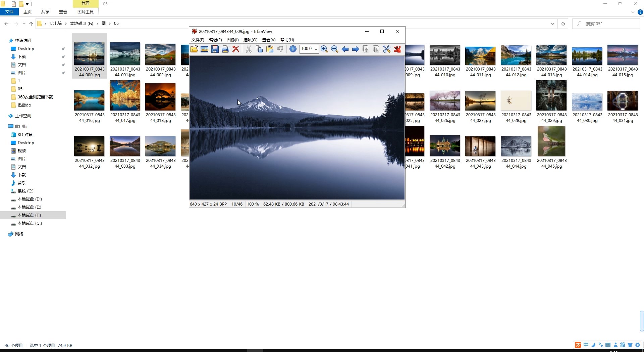Show image information with the blue info icon
The width and height of the screenshot is (644, 352).
(293, 49)
